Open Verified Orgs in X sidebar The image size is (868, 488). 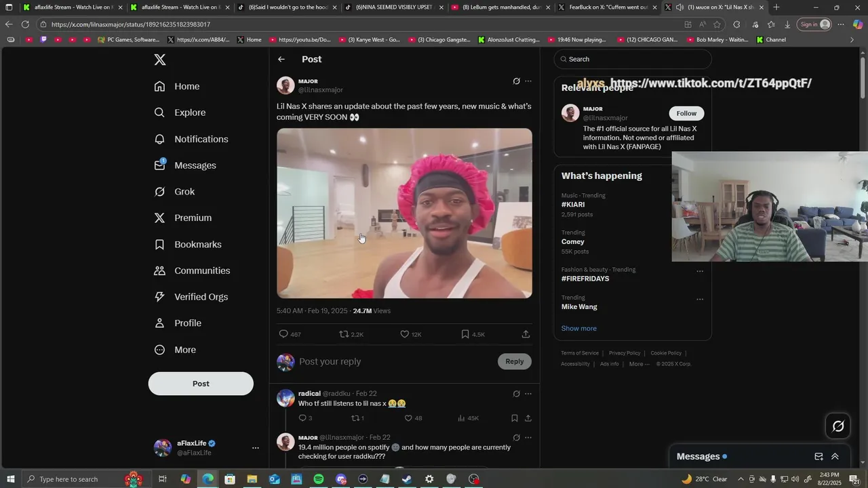191,297
